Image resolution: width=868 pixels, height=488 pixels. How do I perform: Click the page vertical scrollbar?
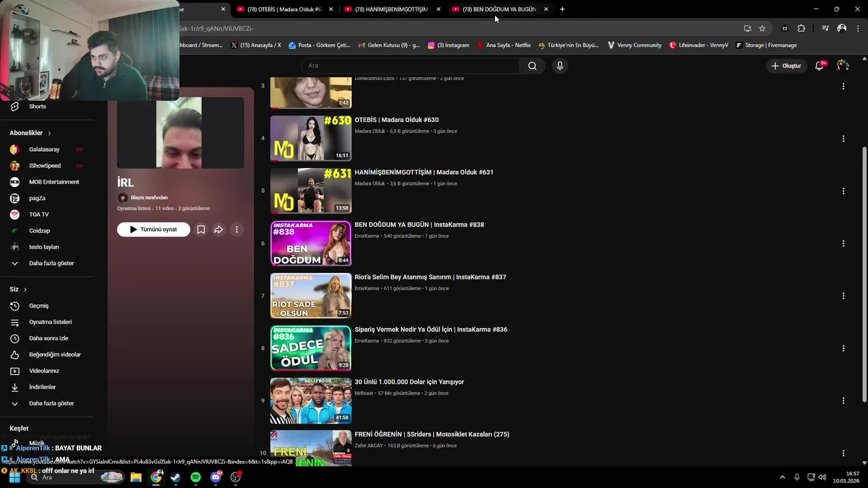(x=864, y=274)
